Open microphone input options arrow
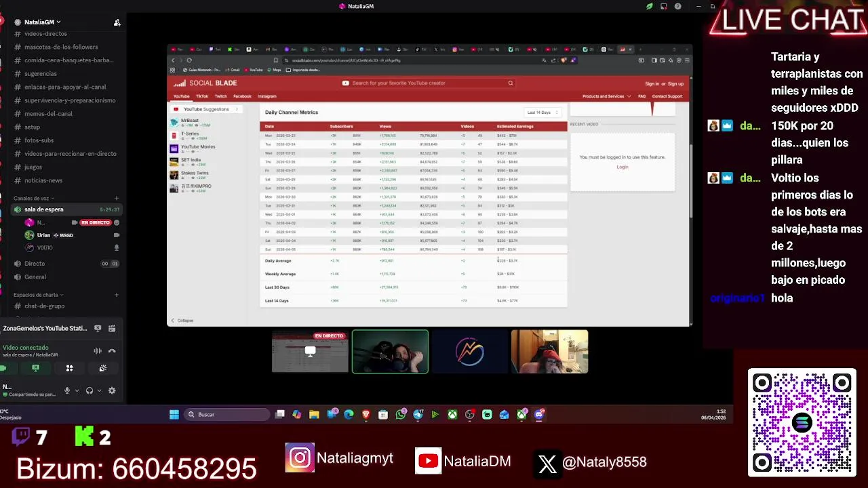This screenshot has width=868, height=488. point(77,390)
